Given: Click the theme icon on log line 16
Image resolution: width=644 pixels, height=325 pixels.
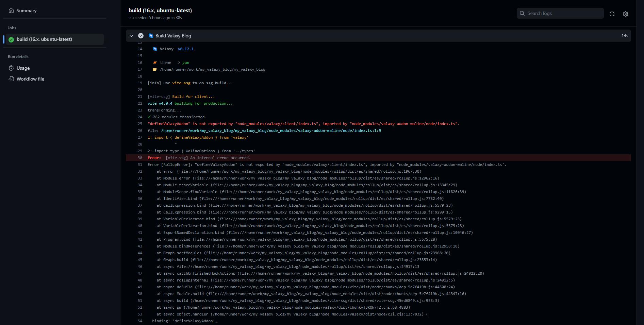Looking at the screenshot, I should [x=155, y=63].
